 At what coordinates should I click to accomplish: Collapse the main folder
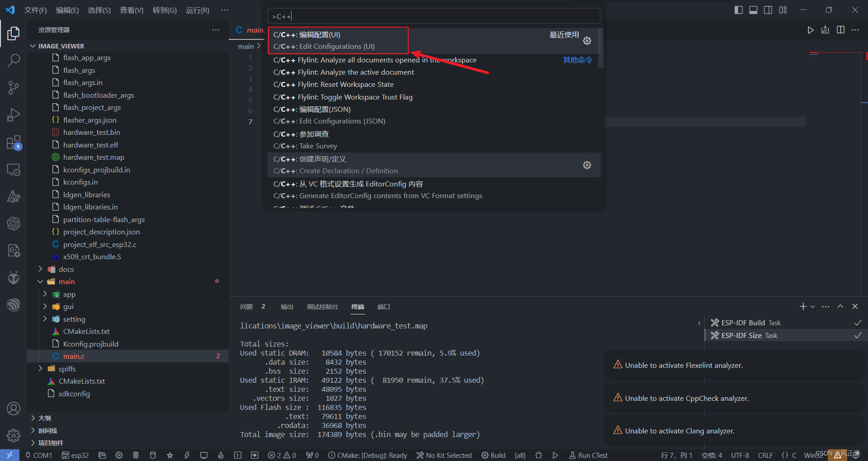(40, 281)
